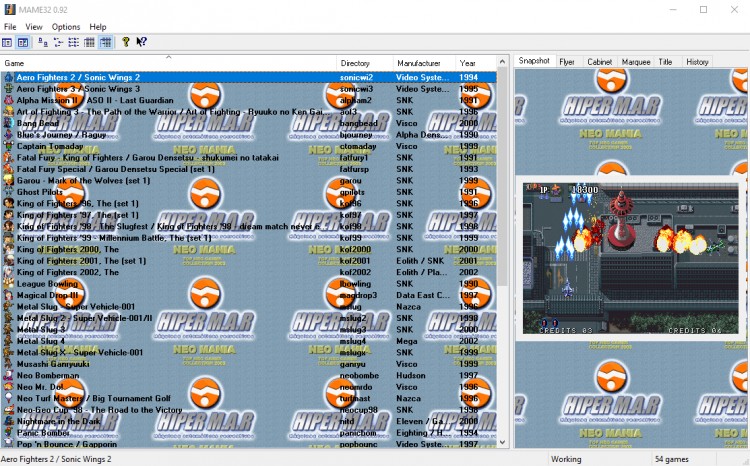750x466 pixels.
Task: Select Metal Slug 4 row
Action: (x=249, y=341)
